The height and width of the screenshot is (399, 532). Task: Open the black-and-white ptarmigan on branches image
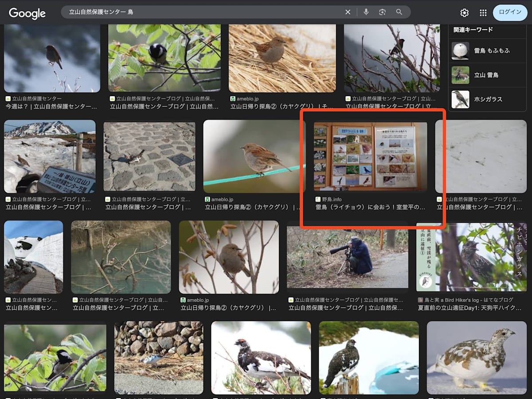pos(261,358)
